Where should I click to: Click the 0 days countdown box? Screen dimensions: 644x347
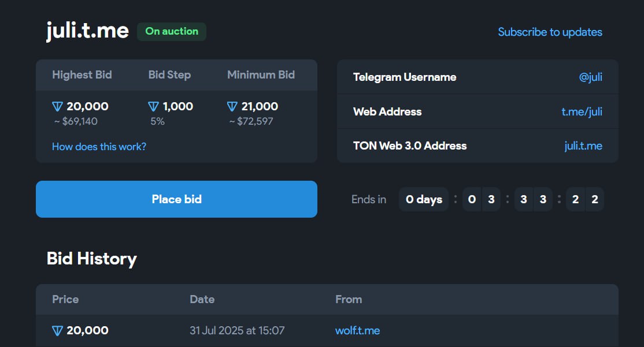coord(424,199)
